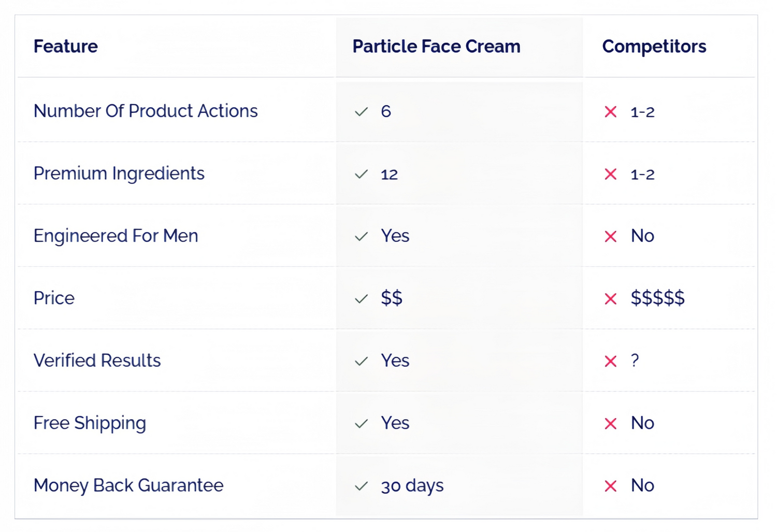Screen dimensions: 777x532
Task: Select the Feature column header
Action: [66, 47]
